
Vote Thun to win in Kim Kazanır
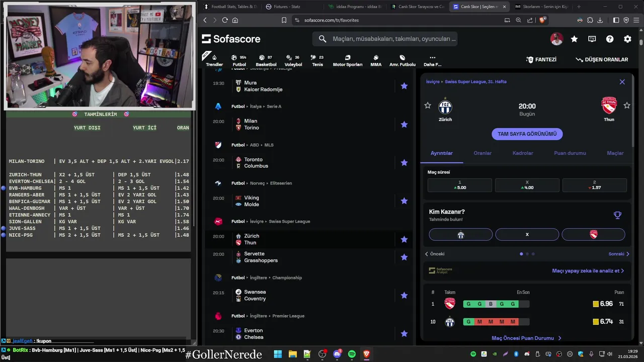pos(594,234)
